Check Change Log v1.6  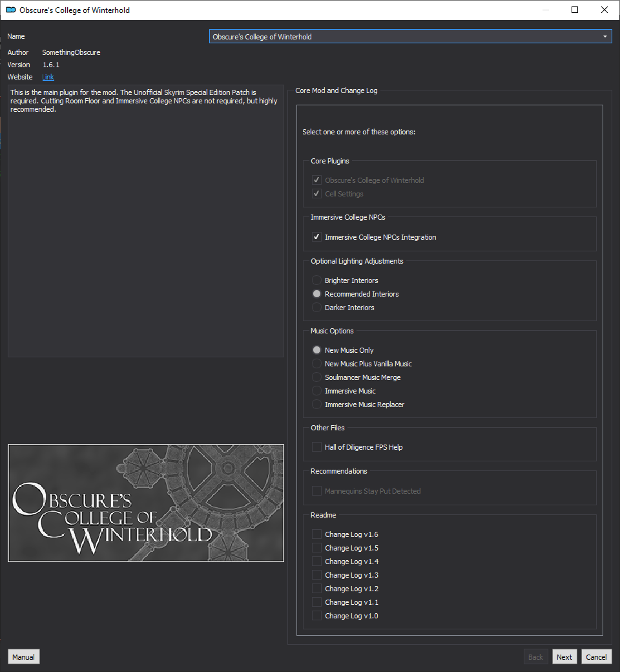(316, 534)
